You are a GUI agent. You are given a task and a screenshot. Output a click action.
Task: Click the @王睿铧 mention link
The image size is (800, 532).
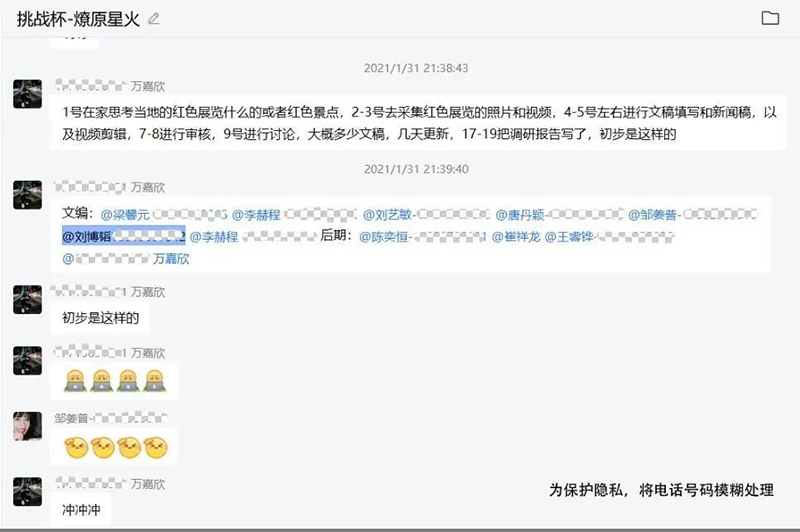569,237
